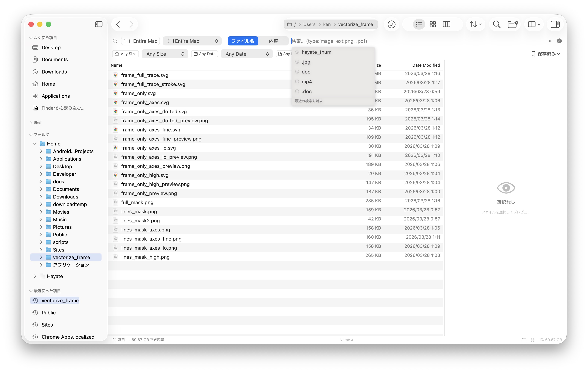Screen dimensions: 588x372
Task: Go back to the previous folder
Action: coord(118,24)
